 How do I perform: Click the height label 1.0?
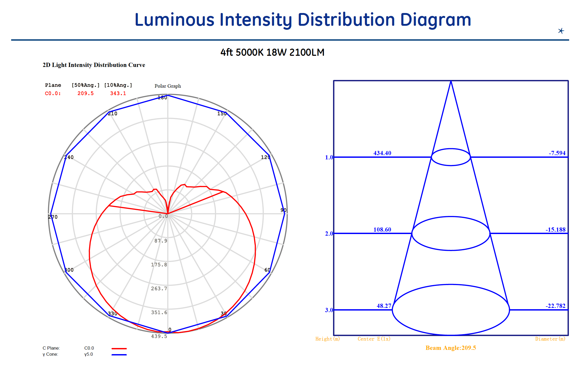click(x=329, y=157)
